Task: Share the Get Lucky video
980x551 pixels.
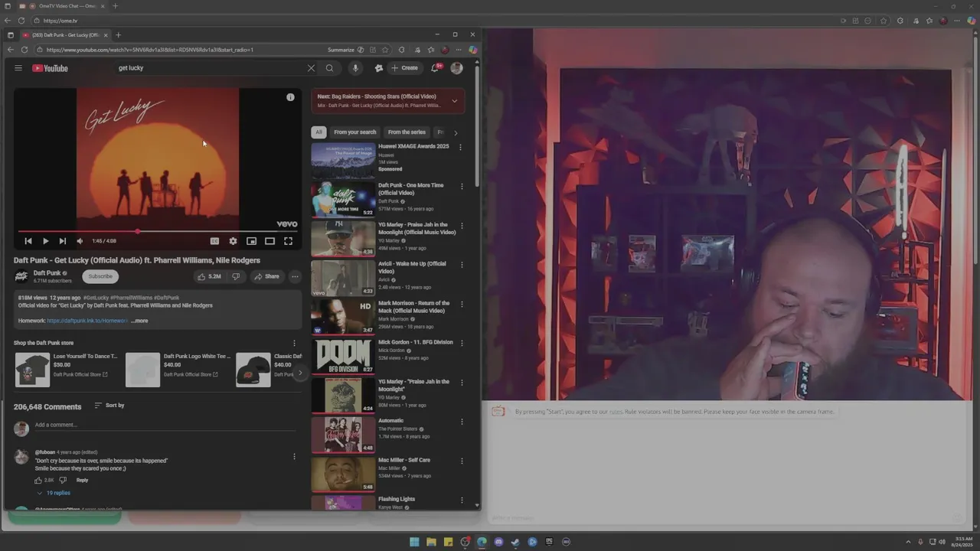Action: [266, 276]
